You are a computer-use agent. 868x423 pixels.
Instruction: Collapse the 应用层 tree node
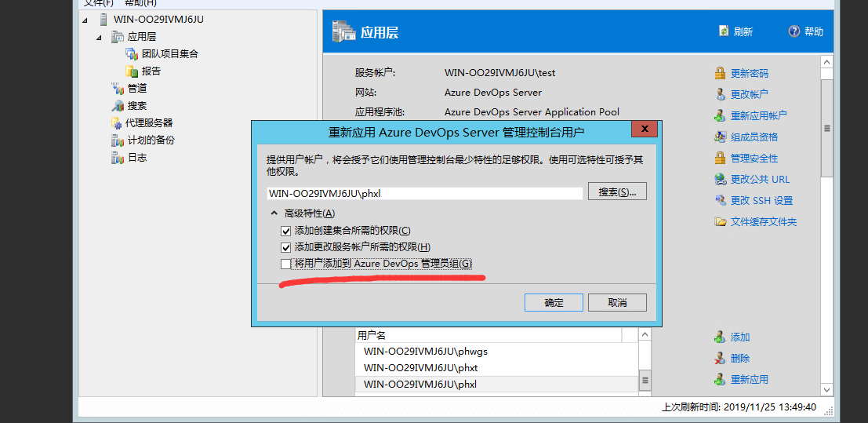click(x=100, y=37)
